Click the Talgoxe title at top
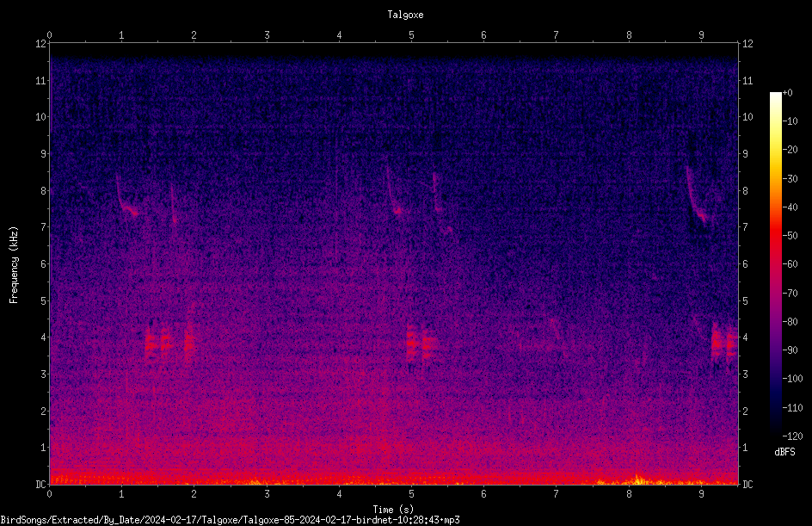This screenshot has width=812, height=526. [x=405, y=15]
